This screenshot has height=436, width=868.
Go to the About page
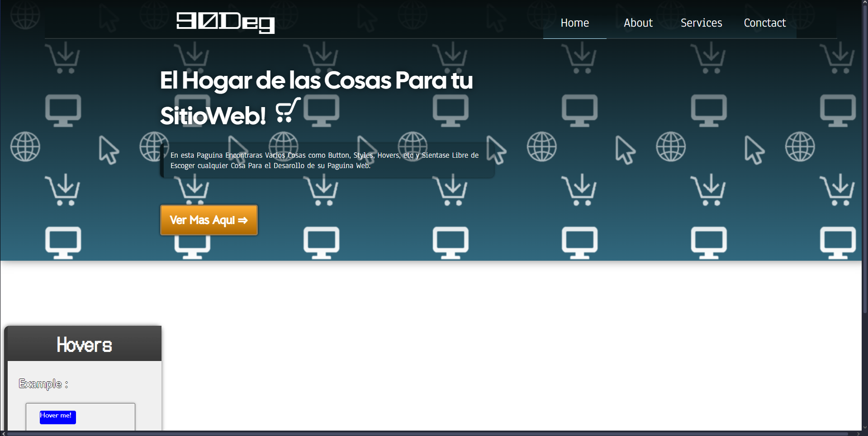click(638, 23)
